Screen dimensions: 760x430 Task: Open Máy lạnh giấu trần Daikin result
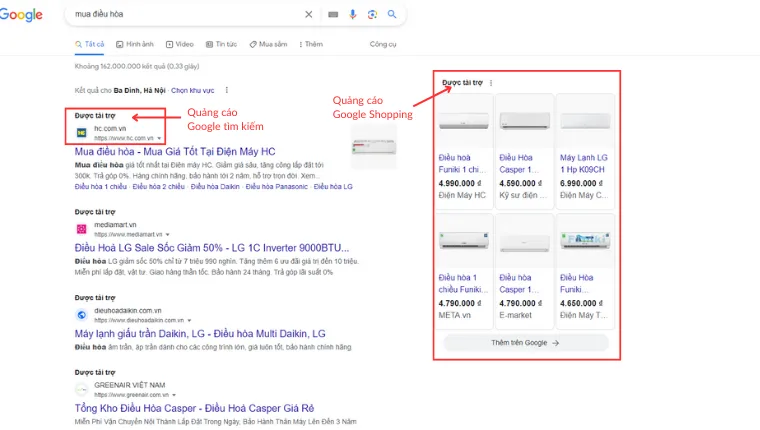point(200,334)
